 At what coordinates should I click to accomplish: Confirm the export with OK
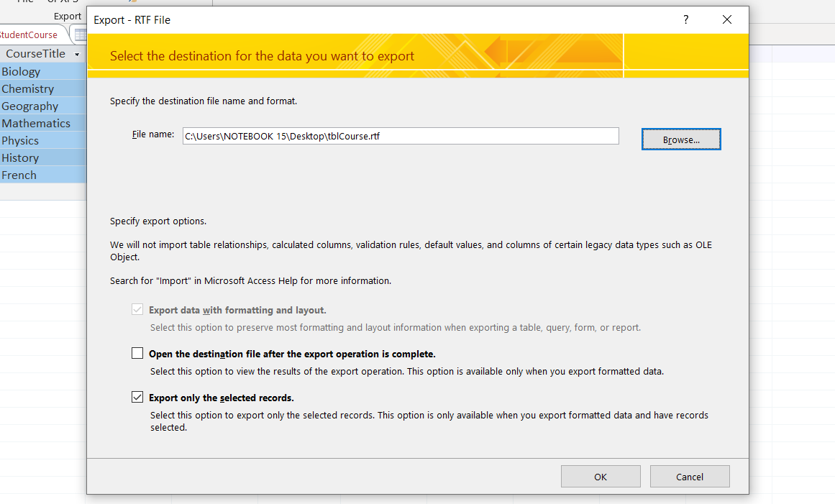pyautogui.click(x=601, y=476)
